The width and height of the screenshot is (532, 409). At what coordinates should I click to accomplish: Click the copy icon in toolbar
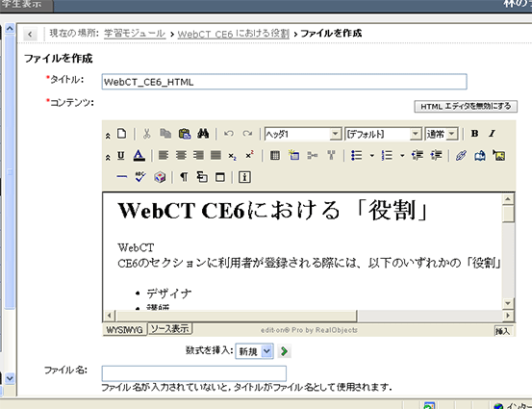click(x=165, y=134)
